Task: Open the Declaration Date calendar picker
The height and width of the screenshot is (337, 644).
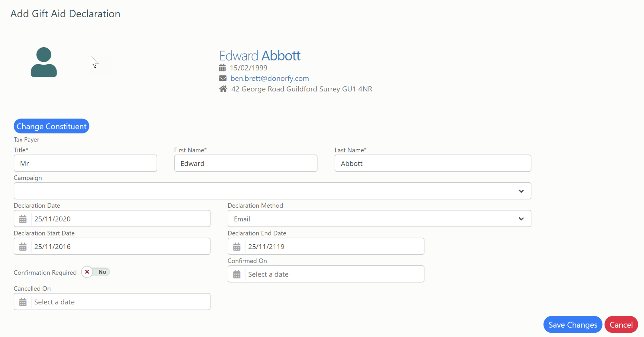Action: (22, 219)
